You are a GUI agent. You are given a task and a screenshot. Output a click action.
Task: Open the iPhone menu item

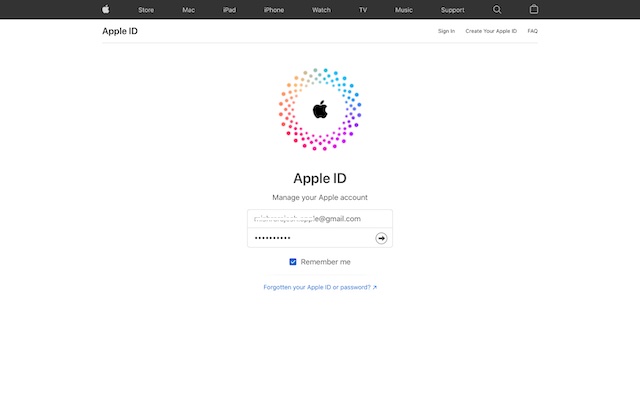point(273,10)
